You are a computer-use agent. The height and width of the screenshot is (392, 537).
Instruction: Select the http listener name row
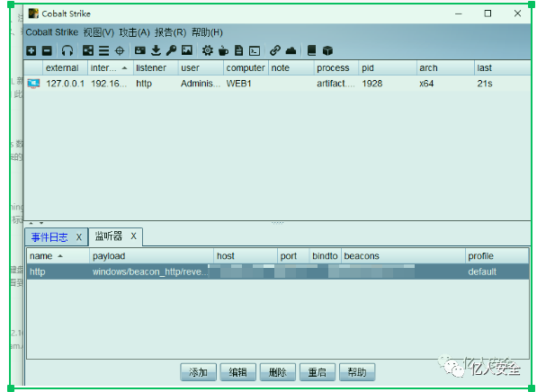pyautogui.click(x=278, y=272)
